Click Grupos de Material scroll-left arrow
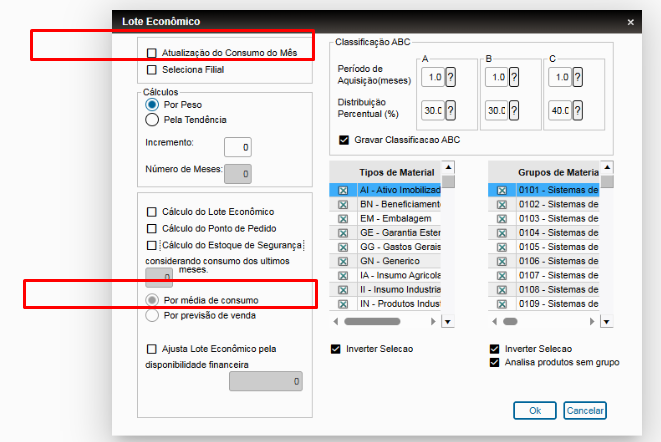The width and height of the screenshot is (661, 442). coord(494,321)
